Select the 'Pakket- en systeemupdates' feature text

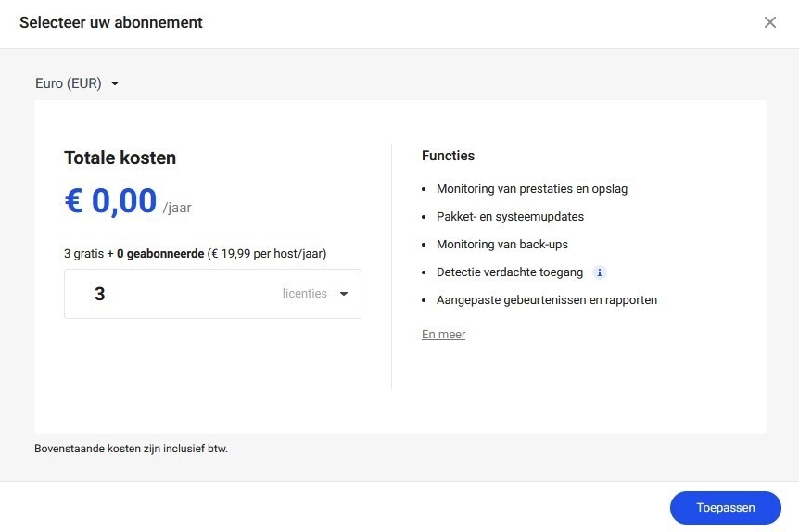pyautogui.click(x=510, y=217)
